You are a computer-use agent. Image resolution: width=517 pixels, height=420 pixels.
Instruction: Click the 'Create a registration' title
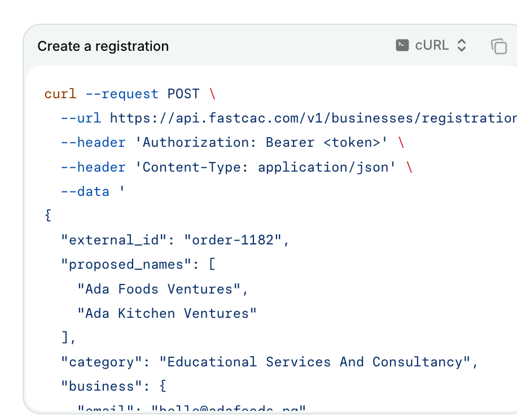point(103,46)
